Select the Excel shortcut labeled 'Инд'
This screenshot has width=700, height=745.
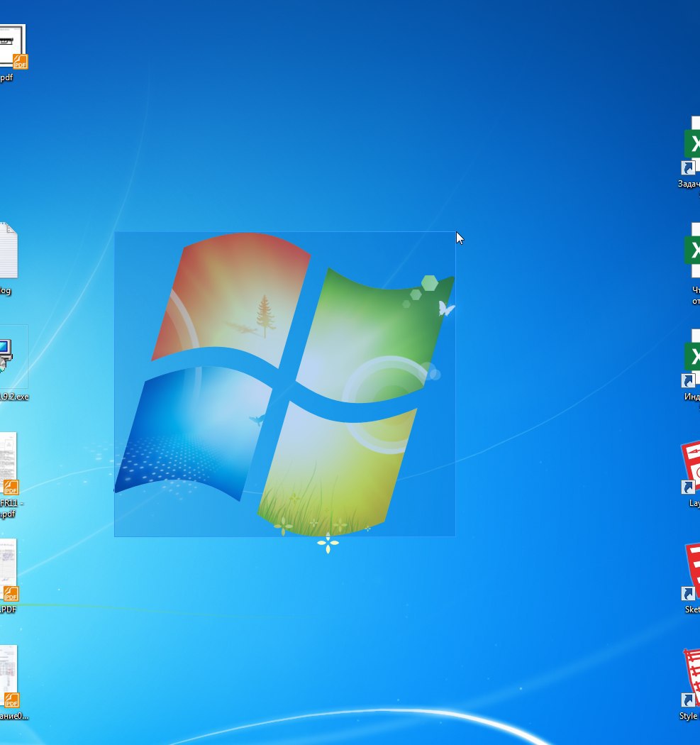691,358
